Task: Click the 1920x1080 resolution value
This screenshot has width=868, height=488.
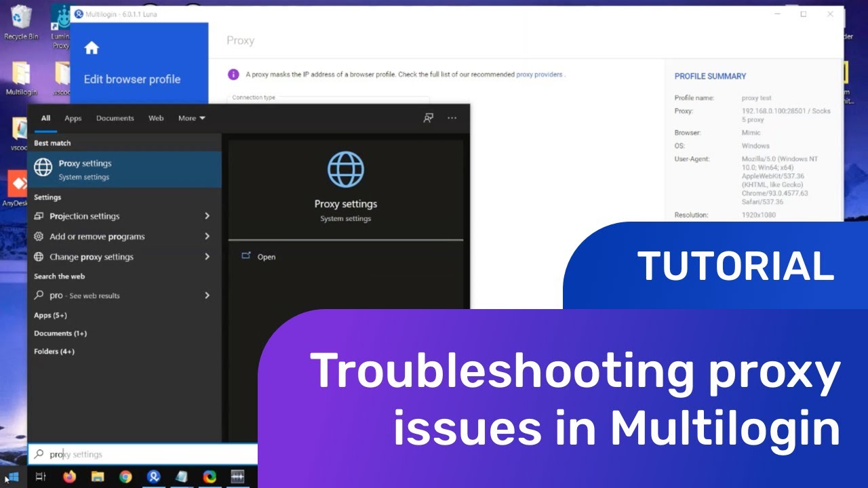Action: pyautogui.click(x=759, y=215)
